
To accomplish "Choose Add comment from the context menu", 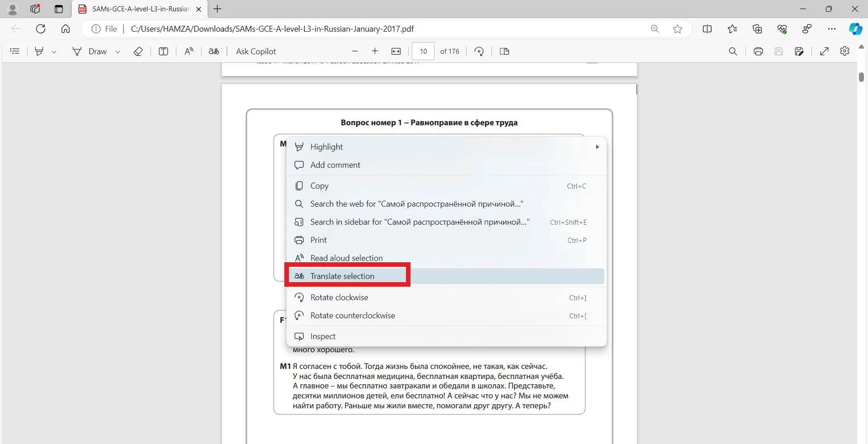I will point(335,165).
